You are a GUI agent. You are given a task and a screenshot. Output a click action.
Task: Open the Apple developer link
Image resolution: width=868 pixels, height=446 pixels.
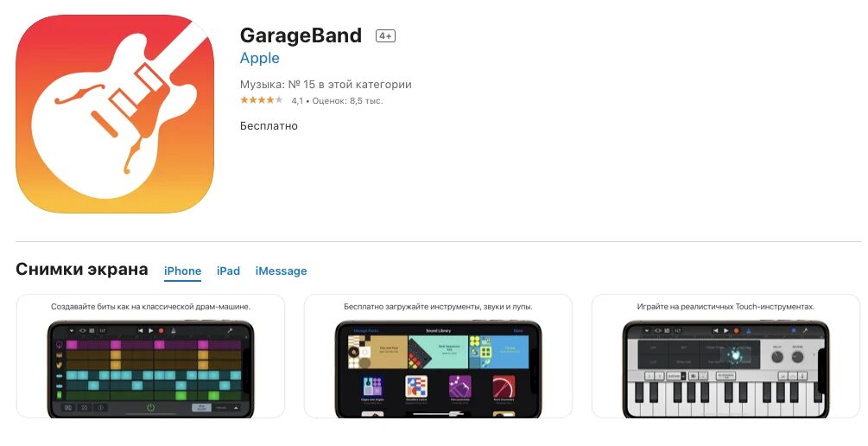pyautogui.click(x=260, y=58)
